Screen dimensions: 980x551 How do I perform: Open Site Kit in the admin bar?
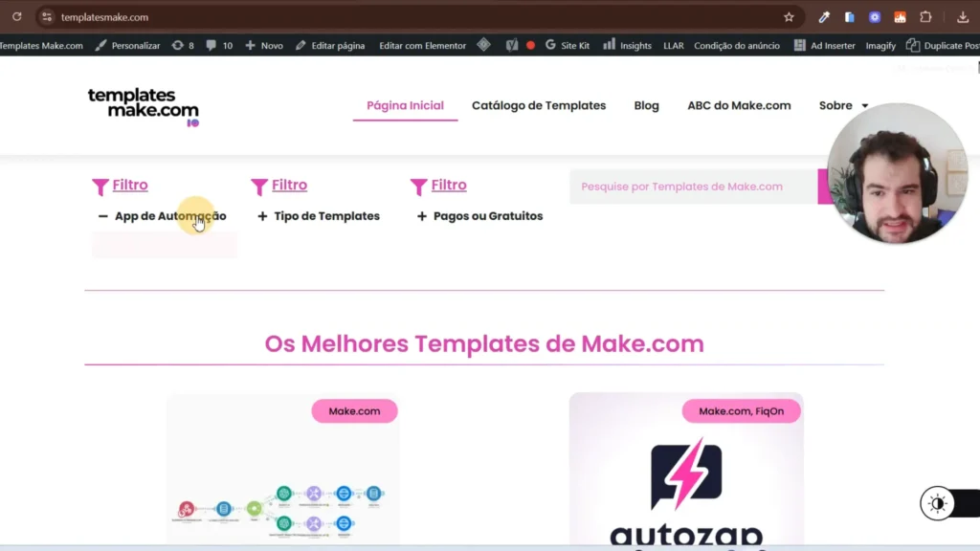tap(568, 46)
